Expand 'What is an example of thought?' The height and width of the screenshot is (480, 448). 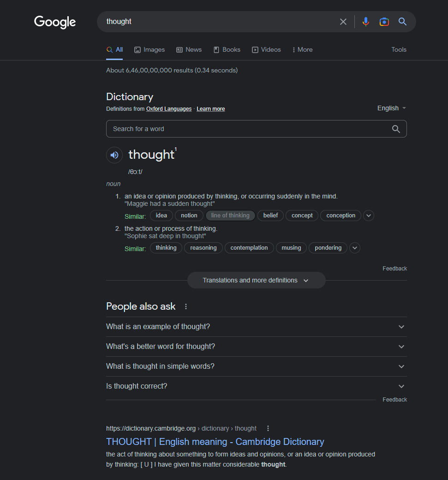(257, 327)
